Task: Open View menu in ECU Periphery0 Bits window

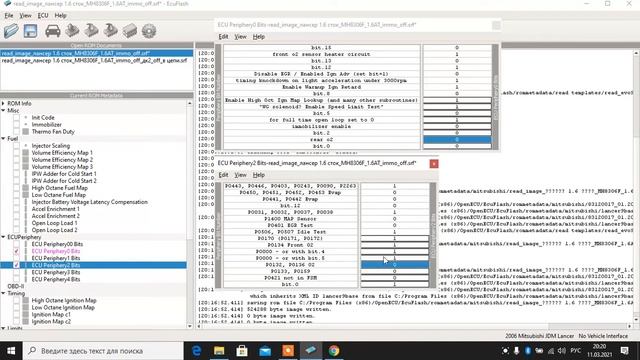Action: coord(240,37)
